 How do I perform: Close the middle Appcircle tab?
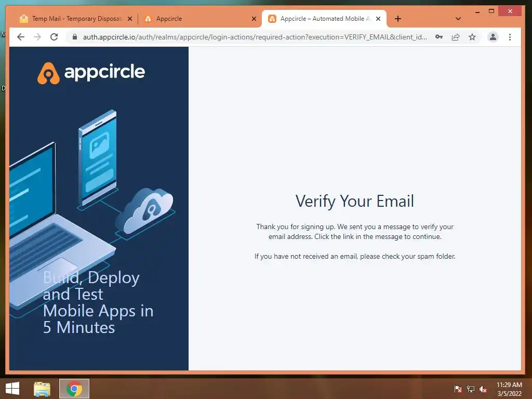coord(254,19)
